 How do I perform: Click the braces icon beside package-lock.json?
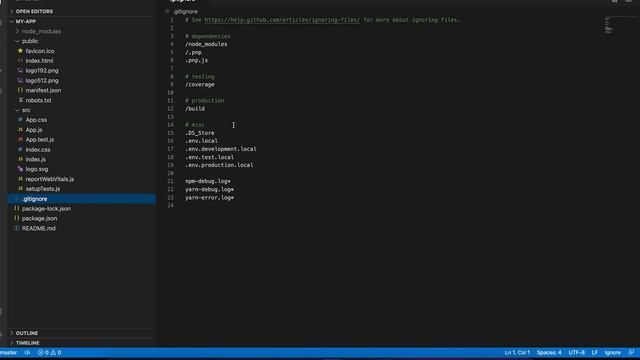point(16,209)
